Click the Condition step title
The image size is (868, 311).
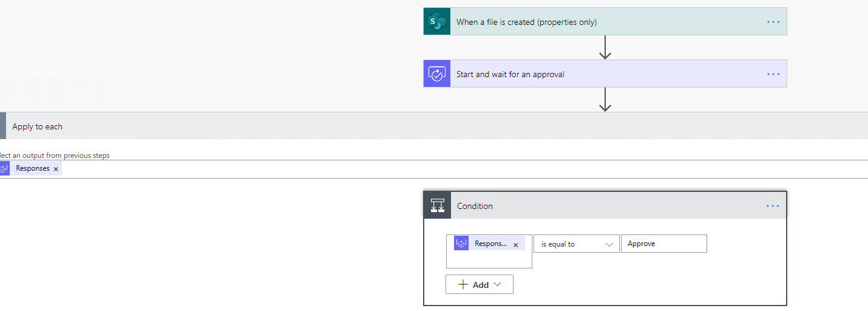click(x=475, y=206)
